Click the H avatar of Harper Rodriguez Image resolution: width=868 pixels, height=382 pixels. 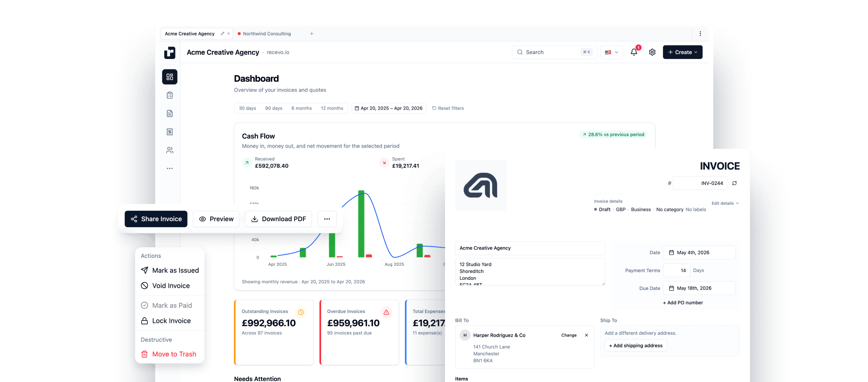[x=465, y=335]
